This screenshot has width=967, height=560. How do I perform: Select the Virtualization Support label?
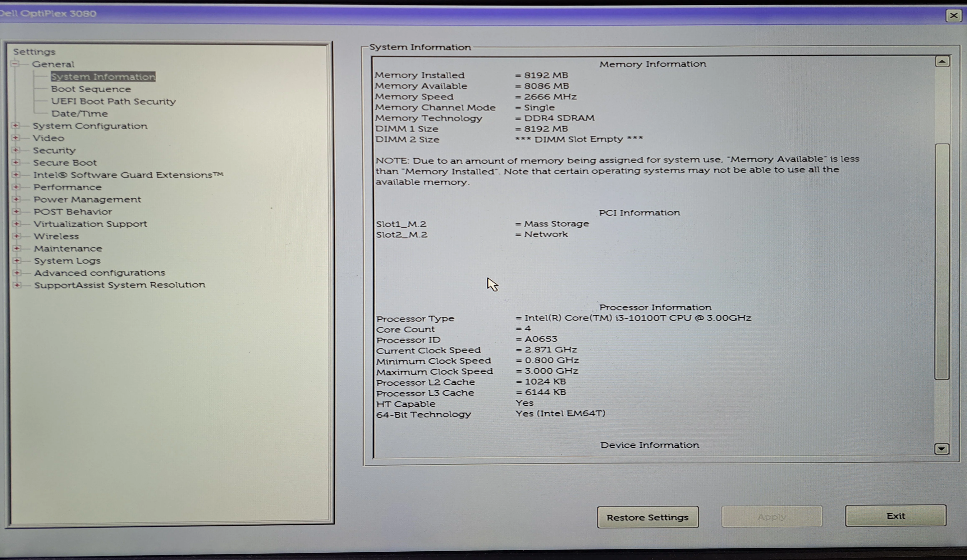(90, 224)
